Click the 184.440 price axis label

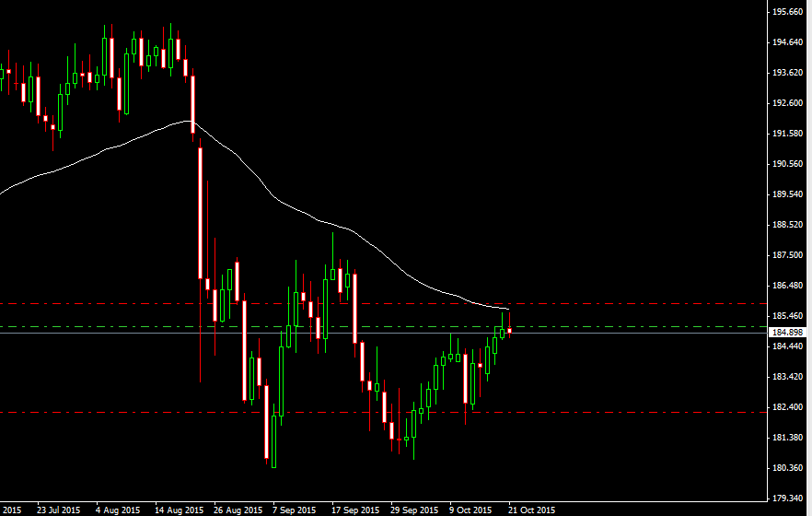pos(787,346)
